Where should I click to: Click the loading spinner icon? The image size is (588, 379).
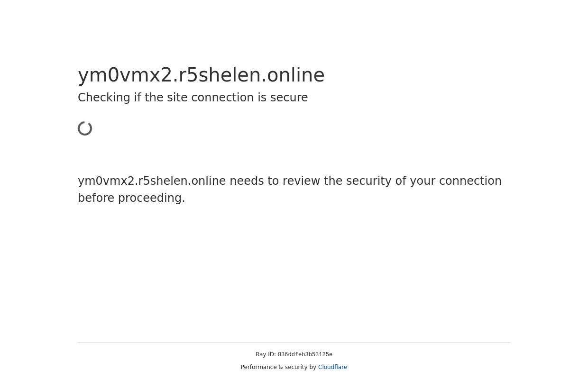[85, 128]
